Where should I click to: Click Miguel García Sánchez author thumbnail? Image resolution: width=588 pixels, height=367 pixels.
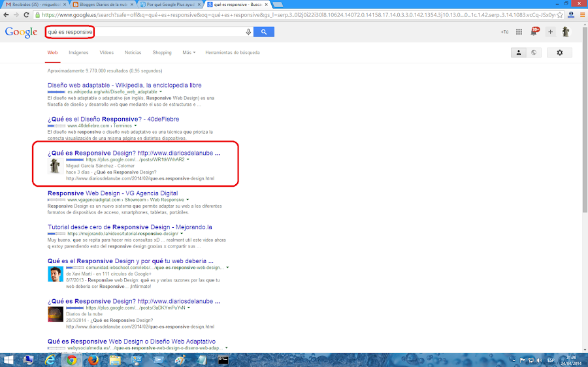coord(55,166)
